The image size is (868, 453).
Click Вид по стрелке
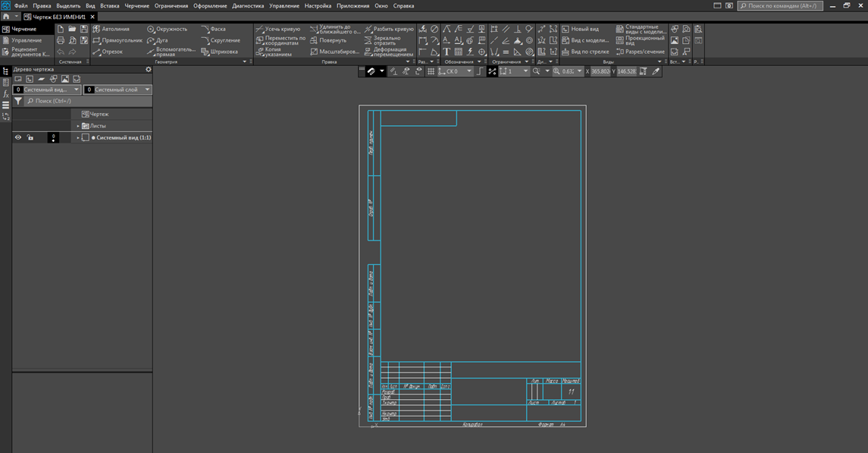[585, 52]
